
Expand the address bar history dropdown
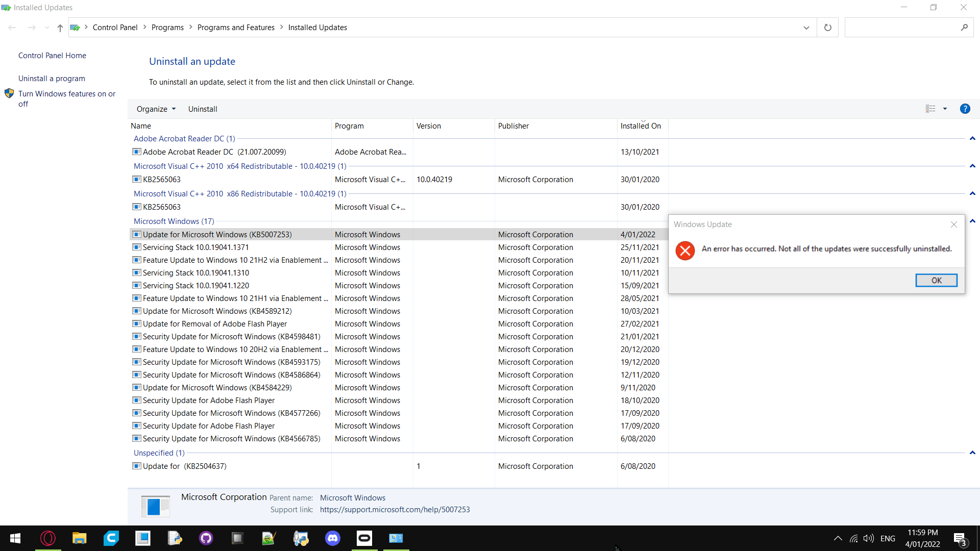pyautogui.click(x=806, y=28)
